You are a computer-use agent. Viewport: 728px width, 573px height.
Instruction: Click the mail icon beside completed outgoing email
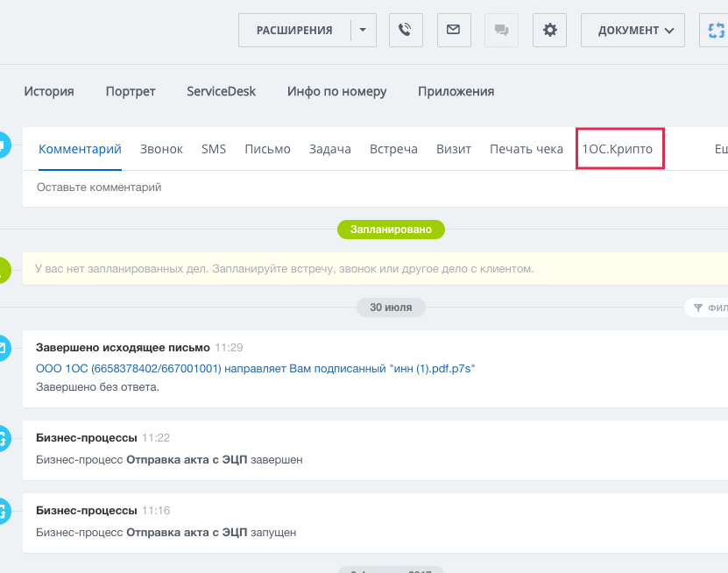tap(4, 348)
